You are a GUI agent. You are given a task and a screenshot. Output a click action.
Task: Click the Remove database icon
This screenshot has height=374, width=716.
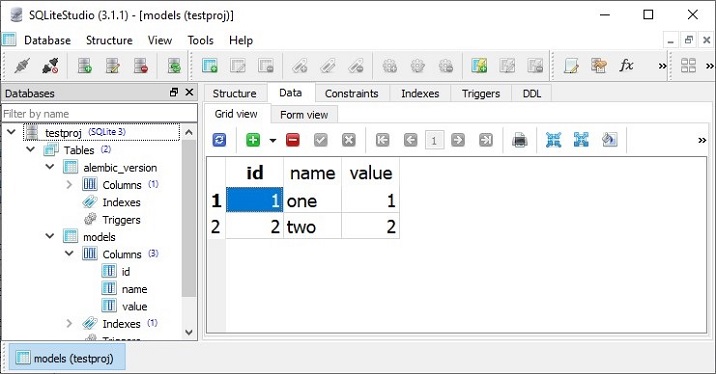(141, 66)
